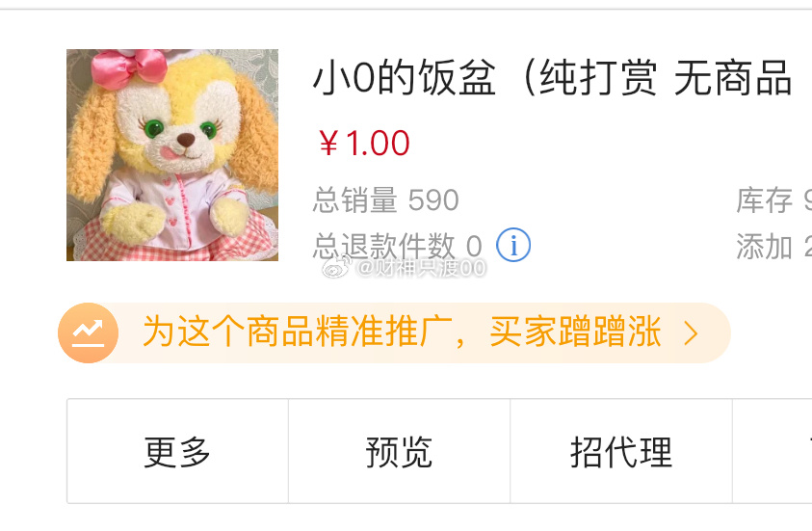Image resolution: width=812 pixels, height=531 pixels.
Task: Click the red ¥1.00 price
Action: click(x=364, y=143)
